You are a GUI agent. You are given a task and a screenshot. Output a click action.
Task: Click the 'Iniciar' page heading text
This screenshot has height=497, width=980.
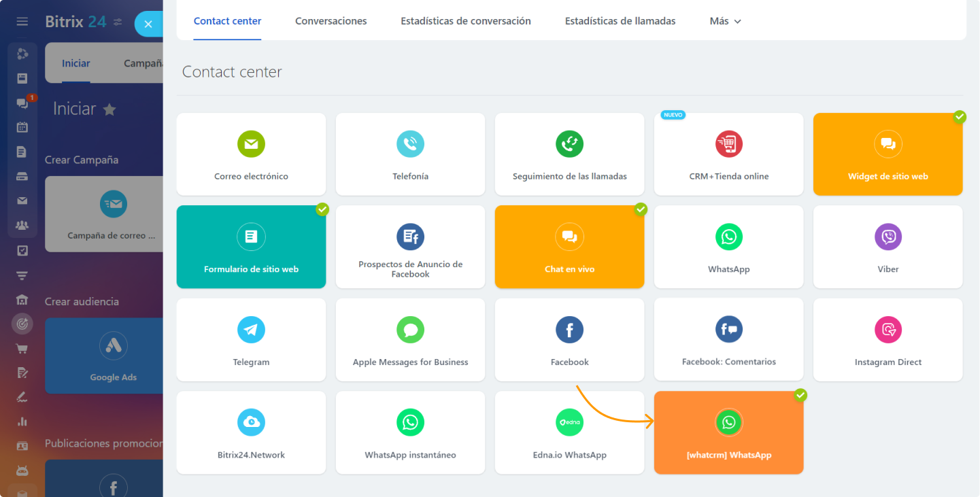75,109
